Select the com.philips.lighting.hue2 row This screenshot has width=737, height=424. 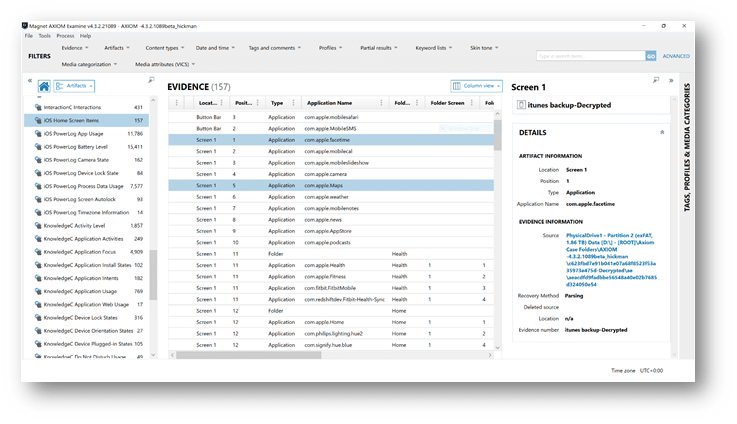(x=331, y=333)
